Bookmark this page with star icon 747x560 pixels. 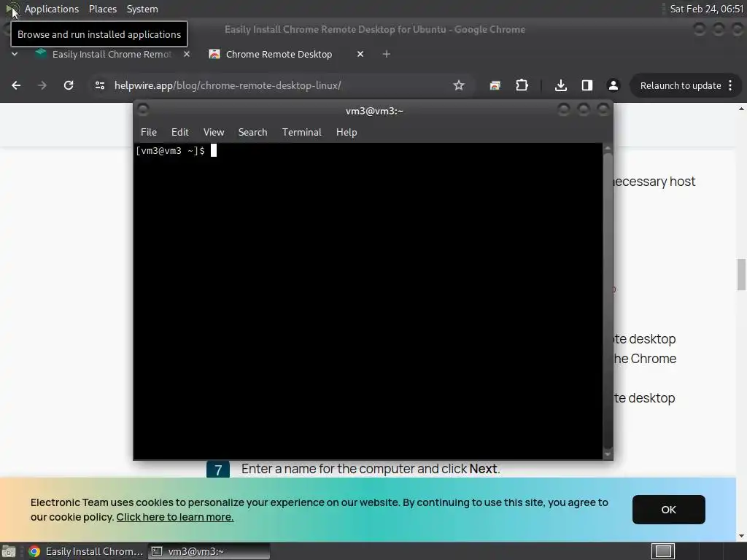click(458, 85)
